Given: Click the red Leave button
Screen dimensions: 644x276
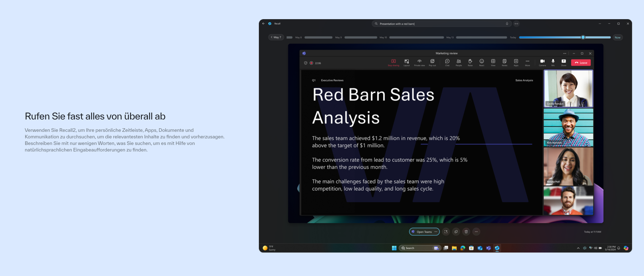Looking at the screenshot, I should pyautogui.click(x=581, y=63).
